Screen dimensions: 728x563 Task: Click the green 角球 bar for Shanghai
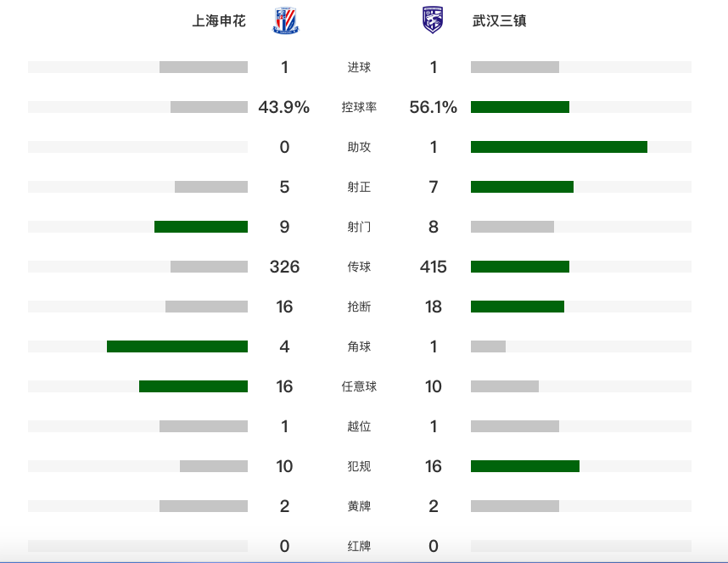177,346
